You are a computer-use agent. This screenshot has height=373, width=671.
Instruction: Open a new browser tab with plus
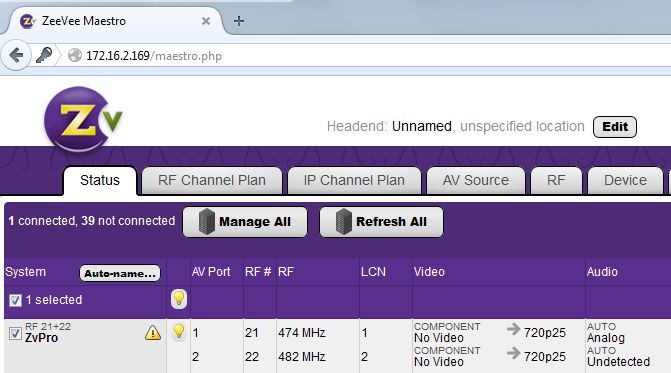(x=239, y=21)
